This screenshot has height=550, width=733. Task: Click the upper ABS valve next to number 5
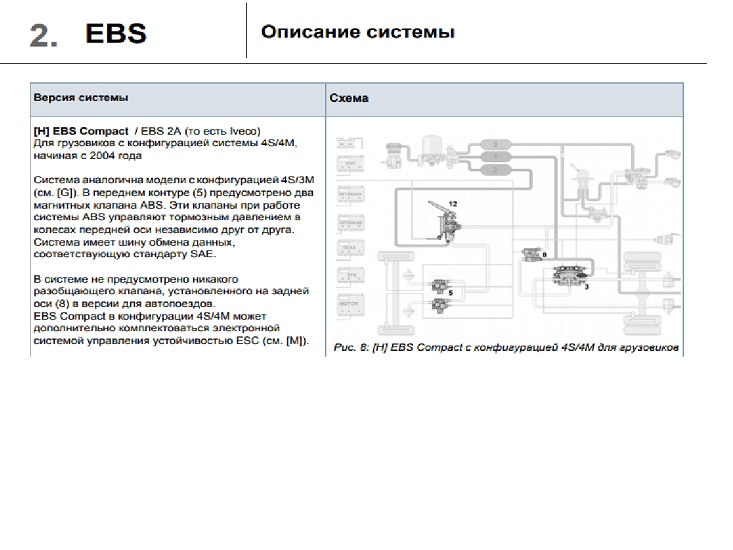pyautogui.click(x=440, y=286)
